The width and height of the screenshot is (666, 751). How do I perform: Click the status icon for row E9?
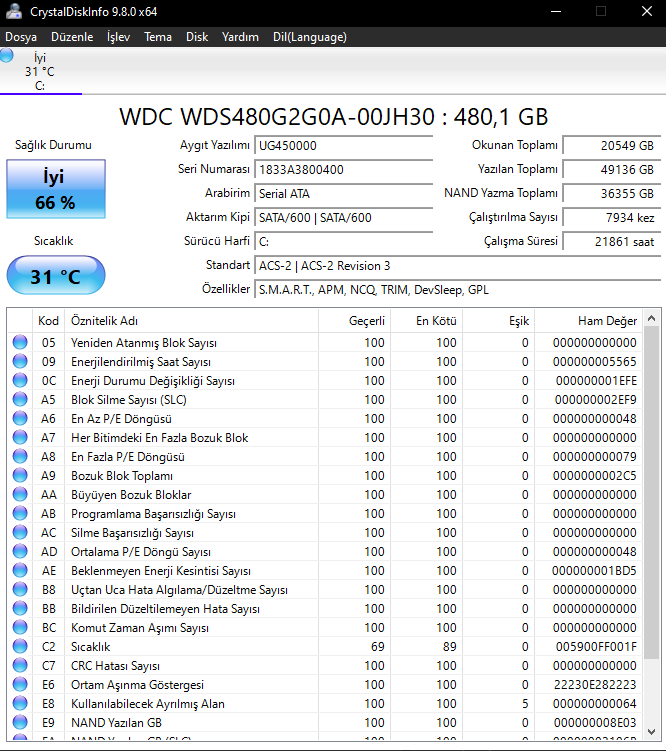pos(20,722)
